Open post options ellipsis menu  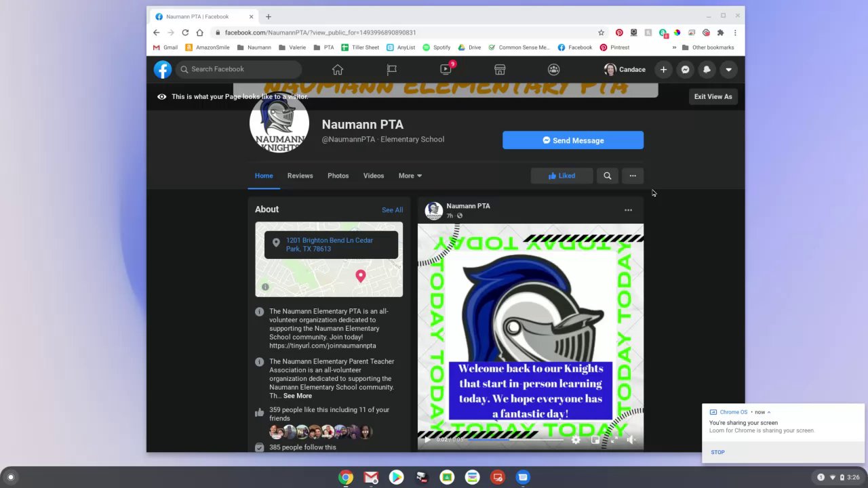tap(628, 210)
